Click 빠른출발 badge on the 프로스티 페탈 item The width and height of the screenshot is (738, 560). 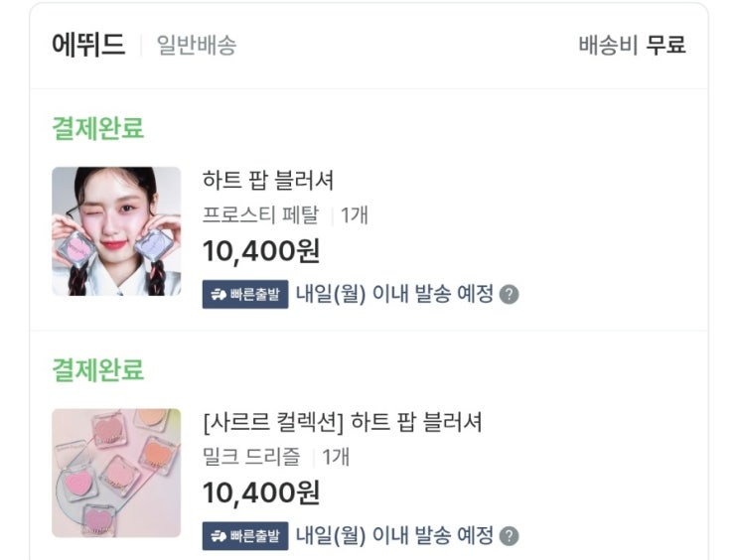point(245,295)
